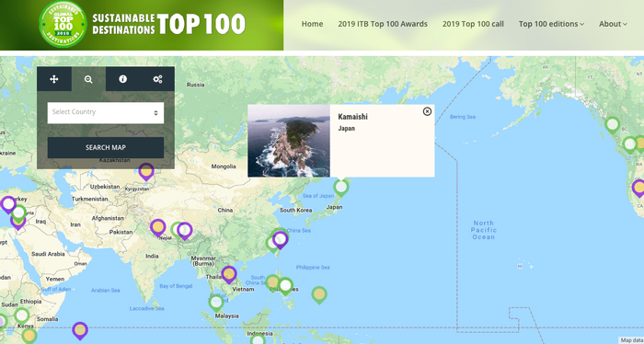
Task: Show the map info icon tab
Action: pos(122,79)
